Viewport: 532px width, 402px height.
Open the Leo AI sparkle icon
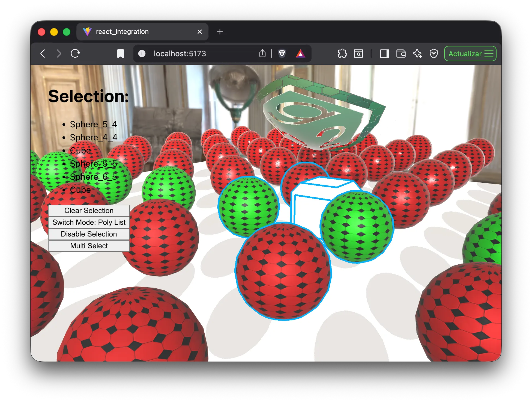[417, 54]
